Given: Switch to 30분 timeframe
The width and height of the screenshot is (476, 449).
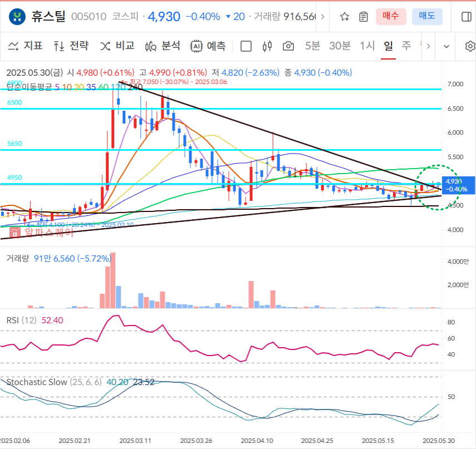Looking at the screenshot, I should (x=340, y=46).
